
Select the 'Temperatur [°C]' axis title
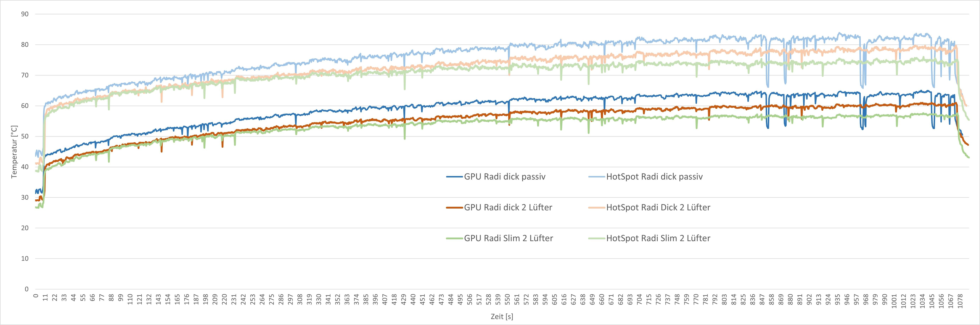tap(14, 152)
